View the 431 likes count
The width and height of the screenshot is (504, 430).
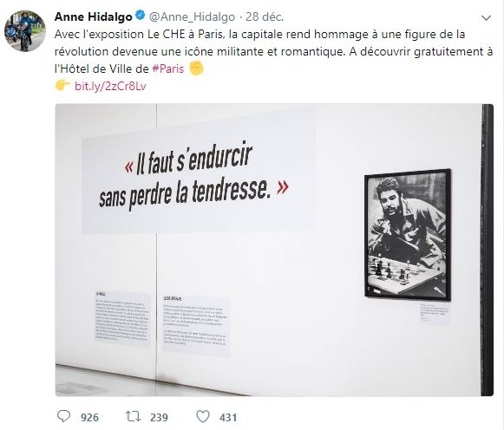228,417
